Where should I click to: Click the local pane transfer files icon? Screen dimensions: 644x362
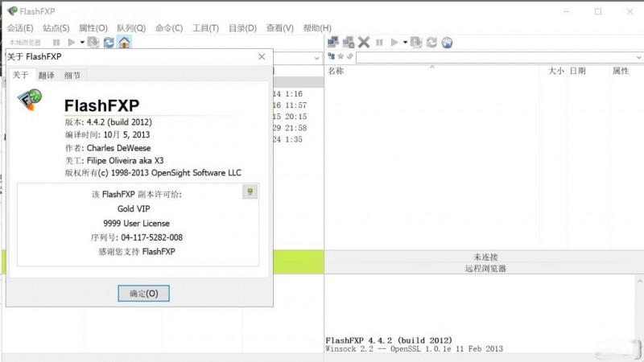(x=93, y=43)
